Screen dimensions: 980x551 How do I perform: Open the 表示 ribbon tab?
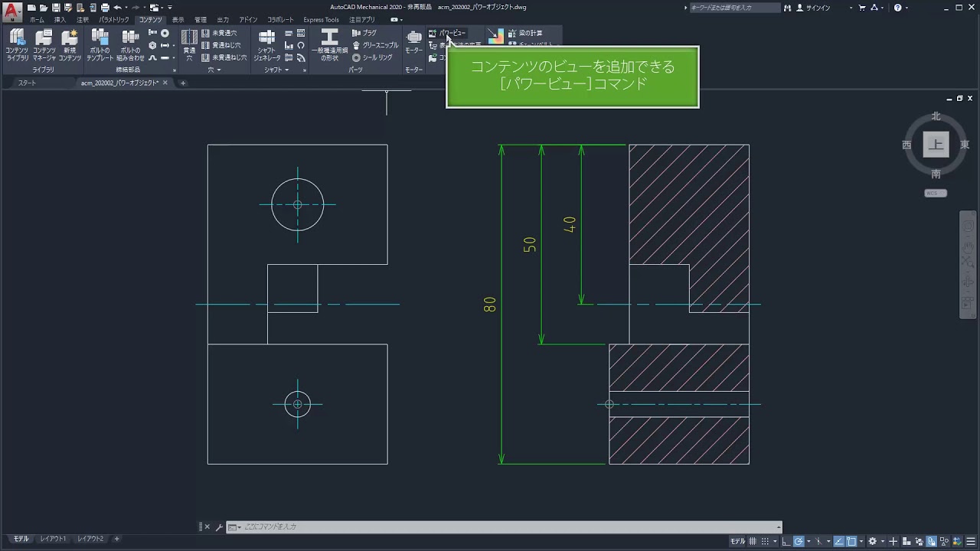coord(177,20)
